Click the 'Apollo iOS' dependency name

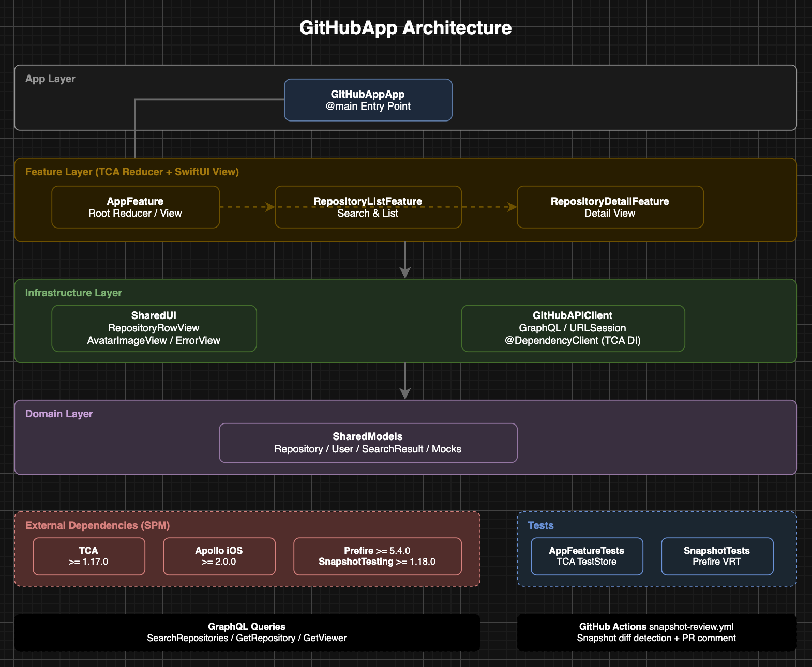coord(219,551)
